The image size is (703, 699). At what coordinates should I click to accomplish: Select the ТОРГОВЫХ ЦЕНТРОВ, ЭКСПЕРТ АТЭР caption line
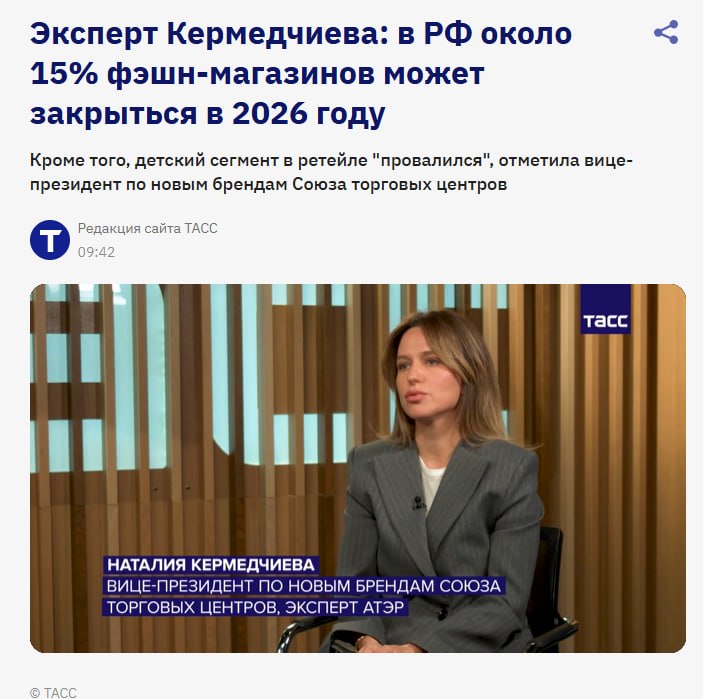255,607
